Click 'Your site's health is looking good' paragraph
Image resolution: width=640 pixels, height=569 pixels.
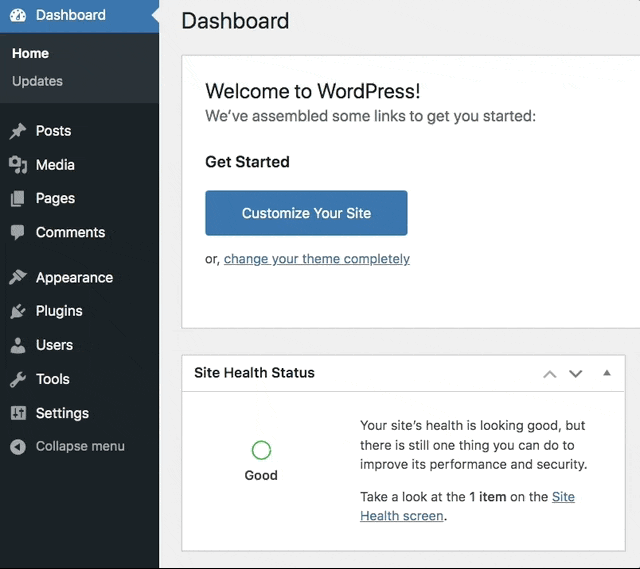pos(473,445)
